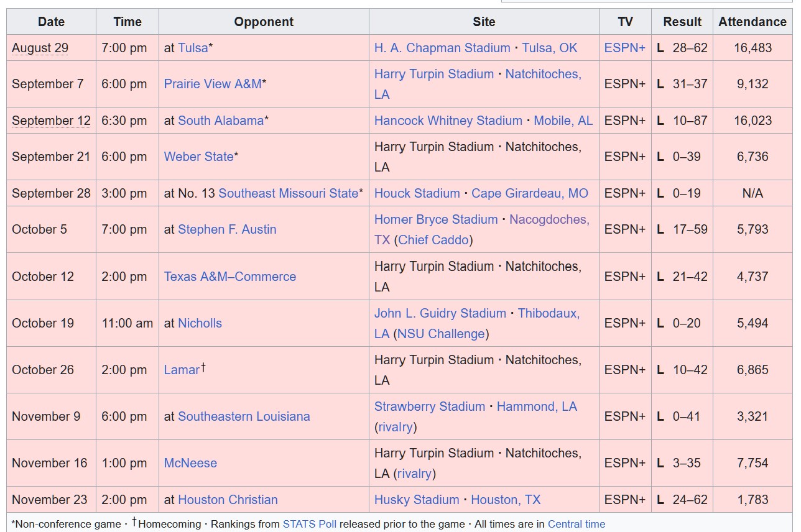The width and height of the screenshot is (801, 532).
Task: Click the 3,321 attendance value
Action: 752,416
